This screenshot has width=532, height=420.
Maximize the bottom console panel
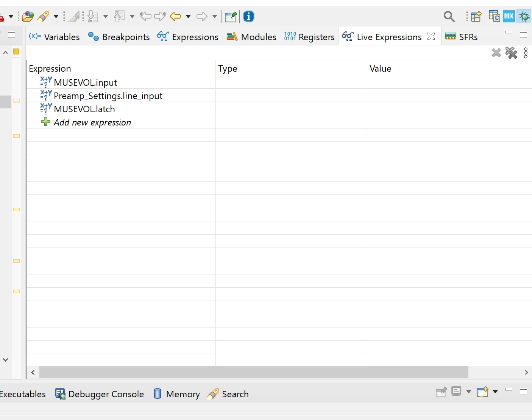point(524,391)
